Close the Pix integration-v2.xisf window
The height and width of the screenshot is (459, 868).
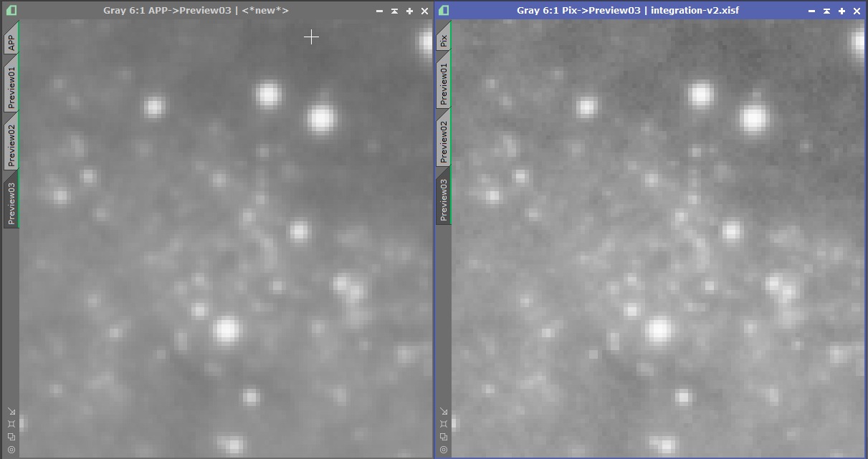pyautogui.click(x=857, y=11)
